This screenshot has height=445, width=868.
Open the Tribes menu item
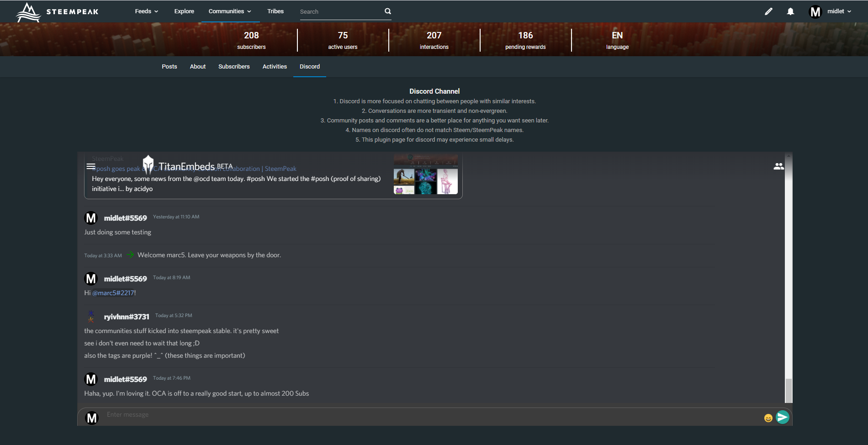tap(275, 11)
